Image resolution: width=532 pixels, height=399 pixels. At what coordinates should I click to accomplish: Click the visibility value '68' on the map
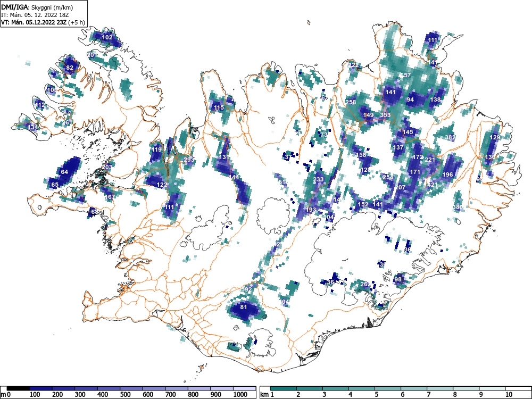(94, 212)
